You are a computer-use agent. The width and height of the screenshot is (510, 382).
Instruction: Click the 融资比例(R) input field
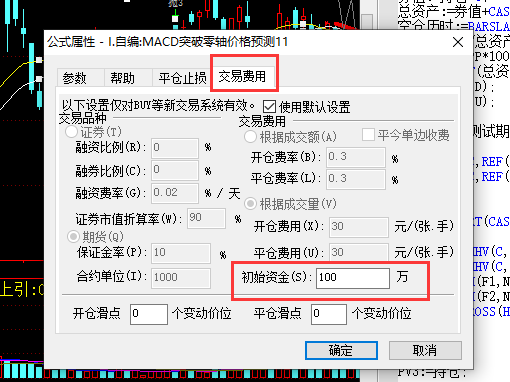coord(175,148)
